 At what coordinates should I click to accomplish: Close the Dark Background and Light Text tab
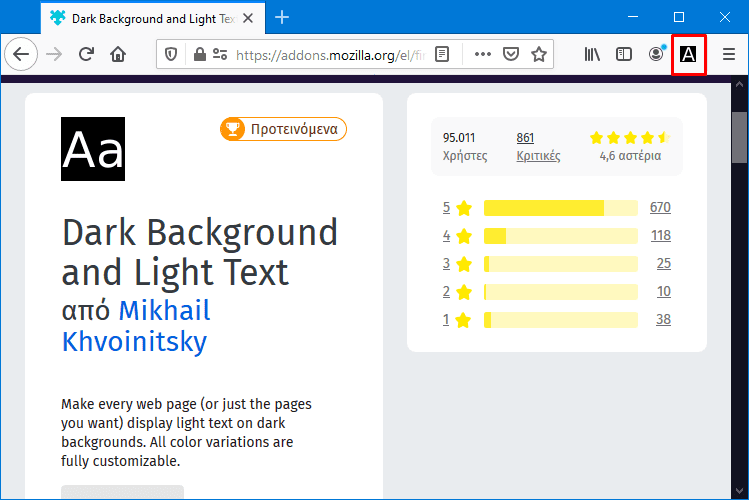click(248, 19)
